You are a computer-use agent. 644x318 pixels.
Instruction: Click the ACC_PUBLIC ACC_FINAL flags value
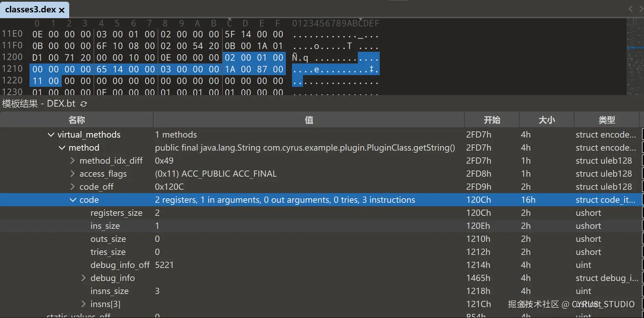pos(216,174)
